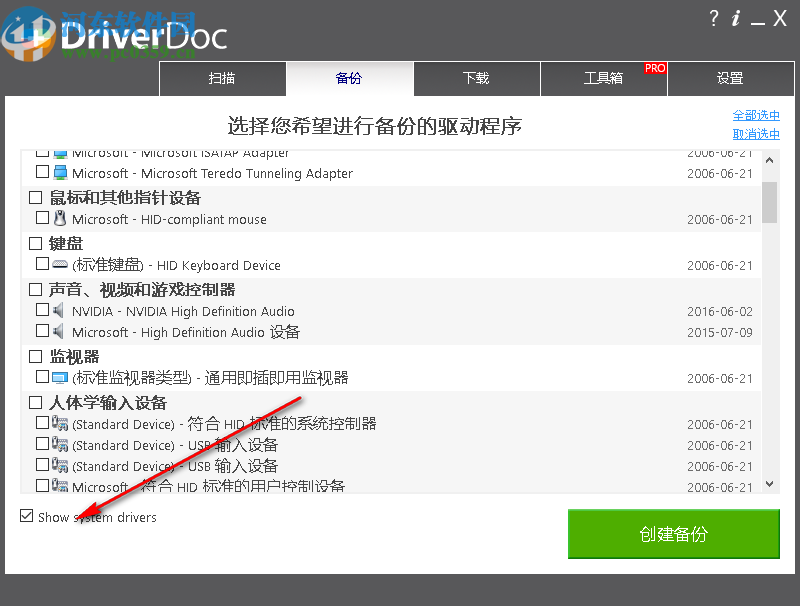Enable the Show system drivers checkbox
Viewport: 800px width, 606px height.
point(25,517)
